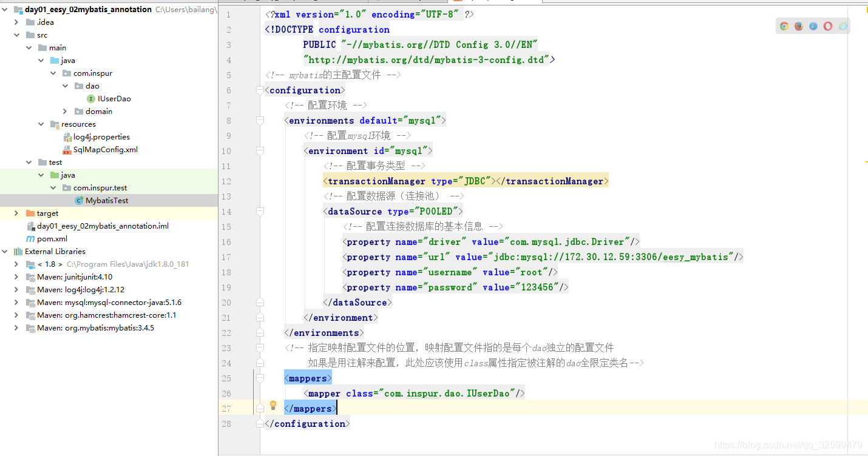Screen dimensions: 868x456
Task: Click the com.inspur.test package icon
Action: click(67, 188)
